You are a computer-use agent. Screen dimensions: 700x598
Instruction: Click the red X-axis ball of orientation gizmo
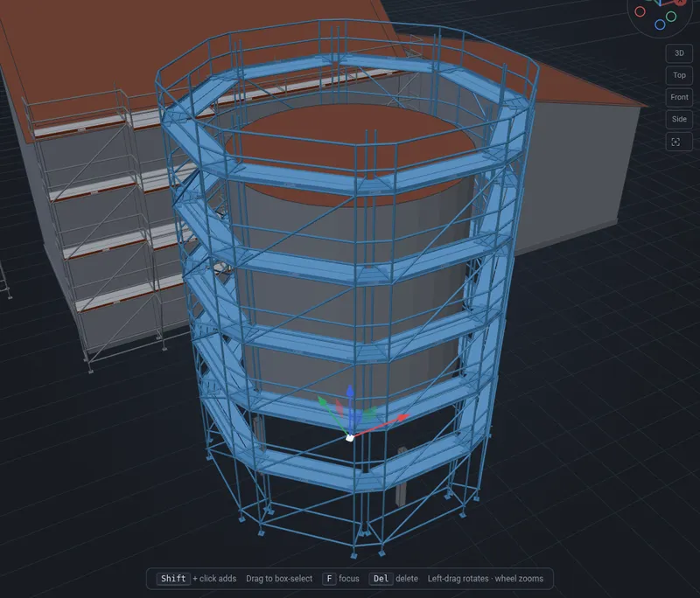click(682, 2)
